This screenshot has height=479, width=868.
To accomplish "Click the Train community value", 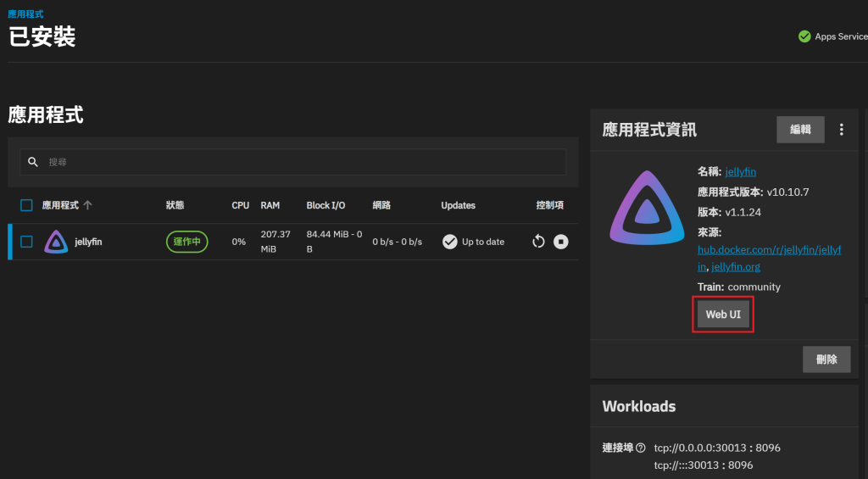I will point(754,287).
